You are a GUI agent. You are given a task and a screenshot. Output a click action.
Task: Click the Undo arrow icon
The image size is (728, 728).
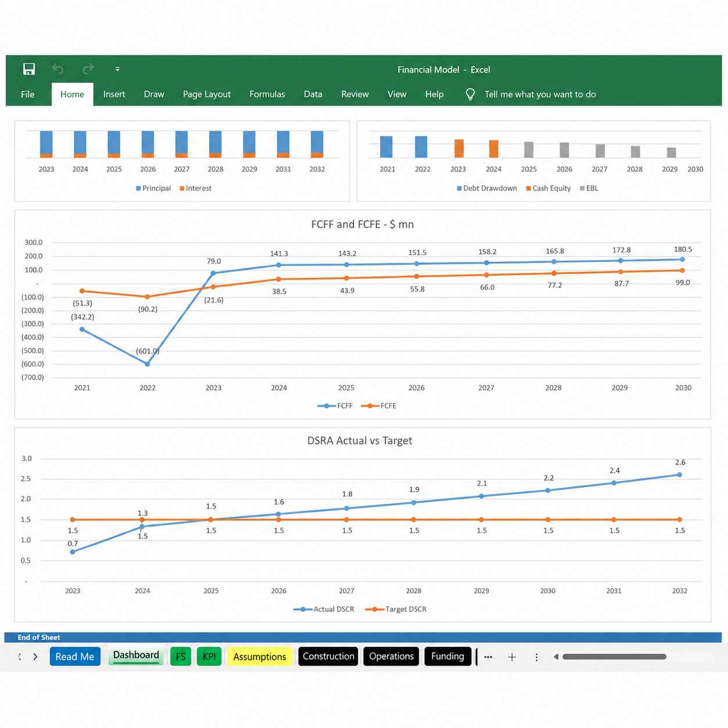point(57,69)
